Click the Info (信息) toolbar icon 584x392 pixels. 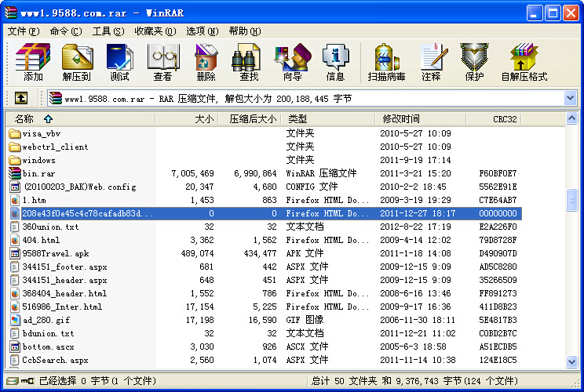(335, 62)
